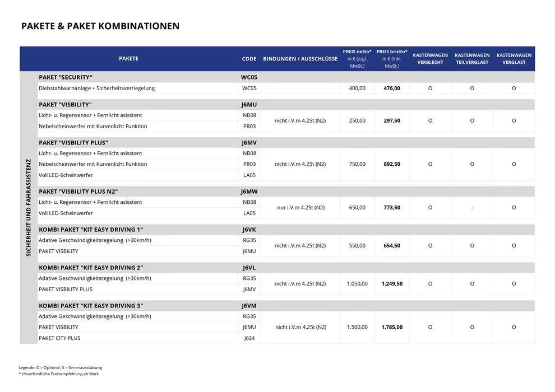Select the KOMBI PAKET "KIT EASY DRIVING 2" title
The height and width of the screenshot is (392, 555).
click(91, 268)
